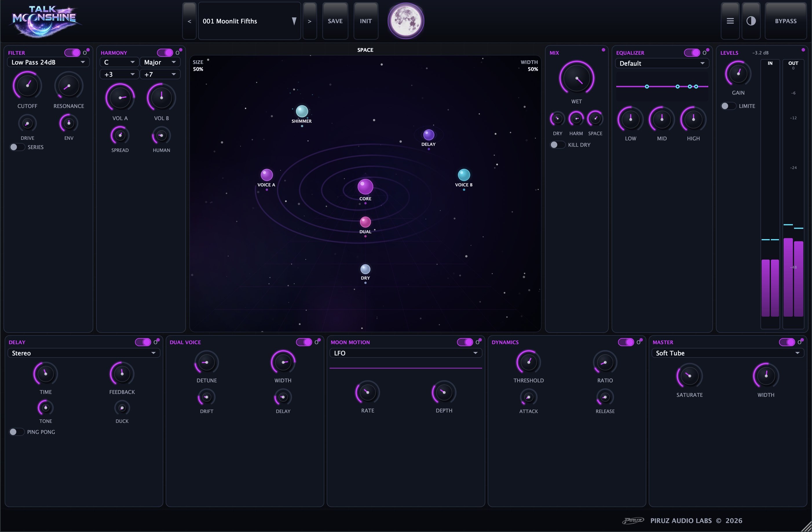
Task: Click the MIX panel indicator dot
Action: [x=603, y=50]
